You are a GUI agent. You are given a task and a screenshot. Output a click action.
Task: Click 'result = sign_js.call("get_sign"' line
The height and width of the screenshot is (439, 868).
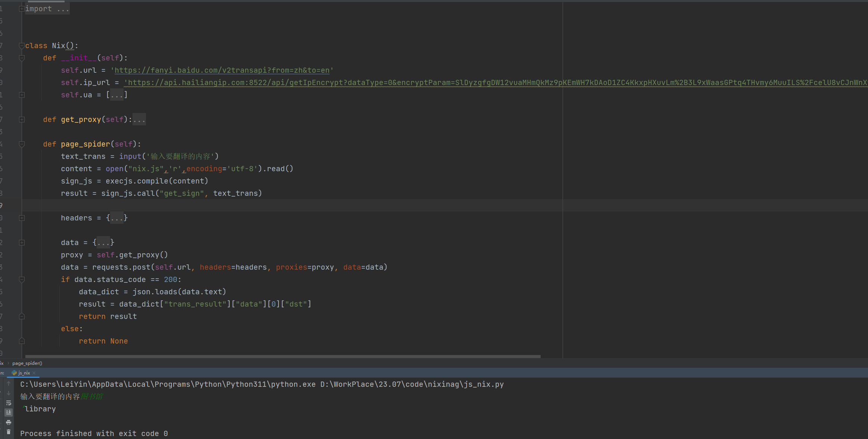(x=161, y=193)
